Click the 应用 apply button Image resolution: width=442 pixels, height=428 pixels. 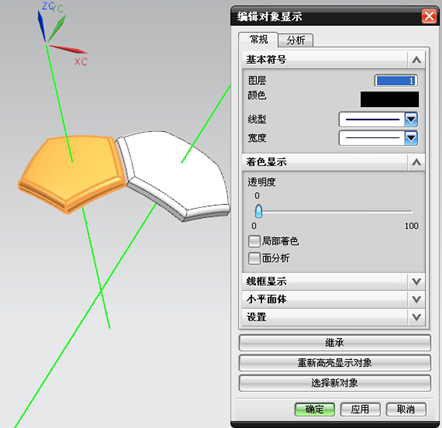point(360,409)
